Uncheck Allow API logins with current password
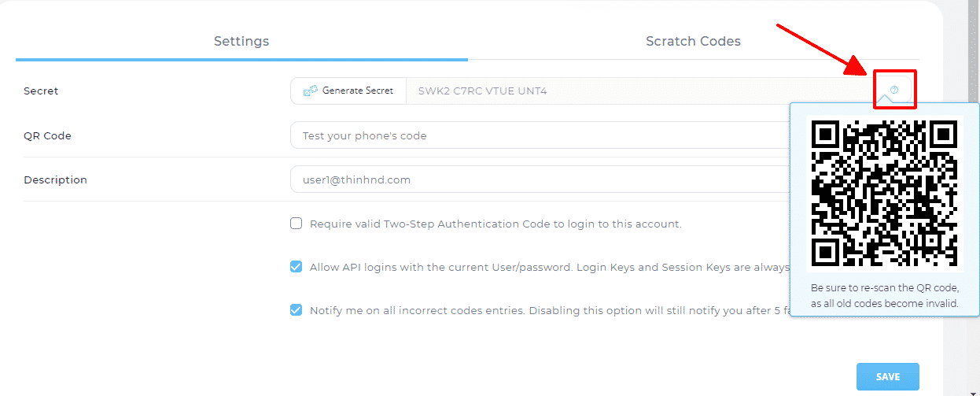 (296, 267)
